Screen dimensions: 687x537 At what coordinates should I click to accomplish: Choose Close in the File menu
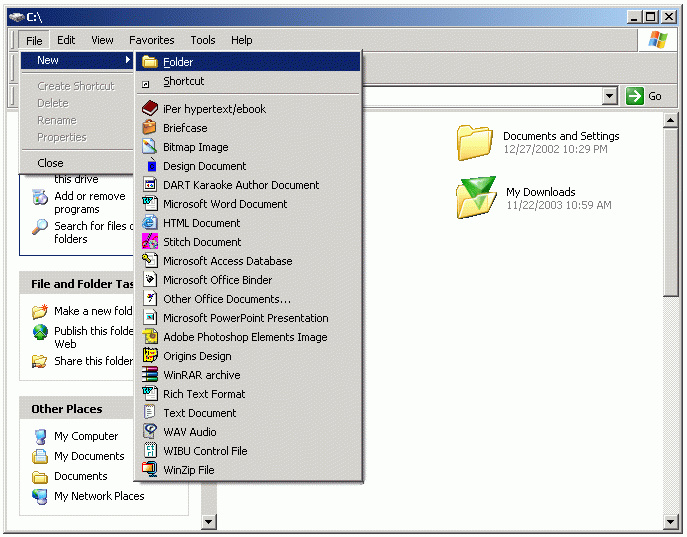click(x=50, y=163)
